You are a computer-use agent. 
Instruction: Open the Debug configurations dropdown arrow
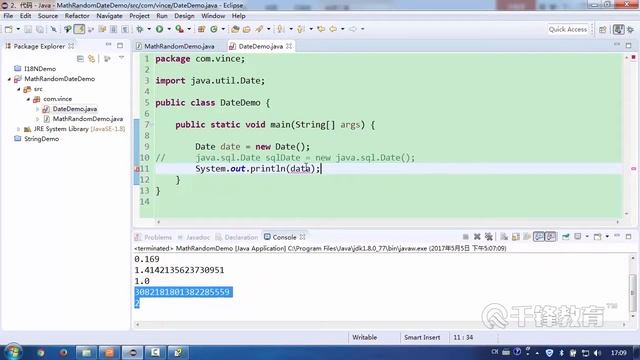pyautogui.click(x=149, y=29)
